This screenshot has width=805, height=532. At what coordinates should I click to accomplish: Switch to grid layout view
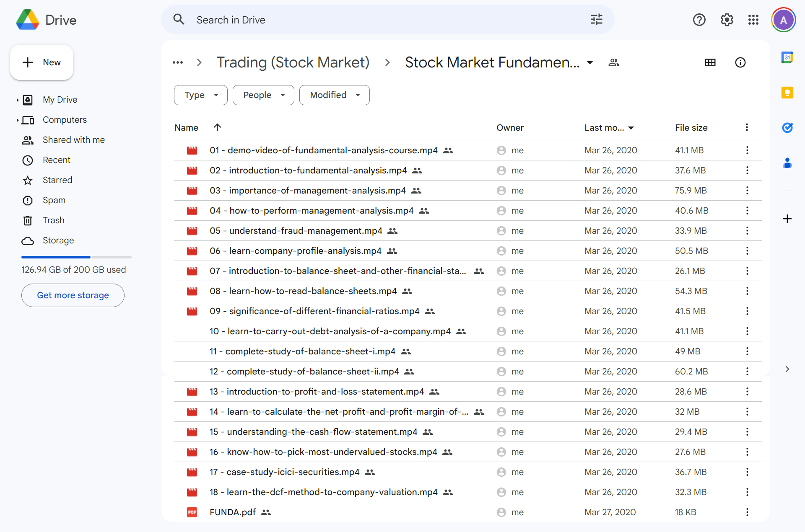(x=710, y=62)
